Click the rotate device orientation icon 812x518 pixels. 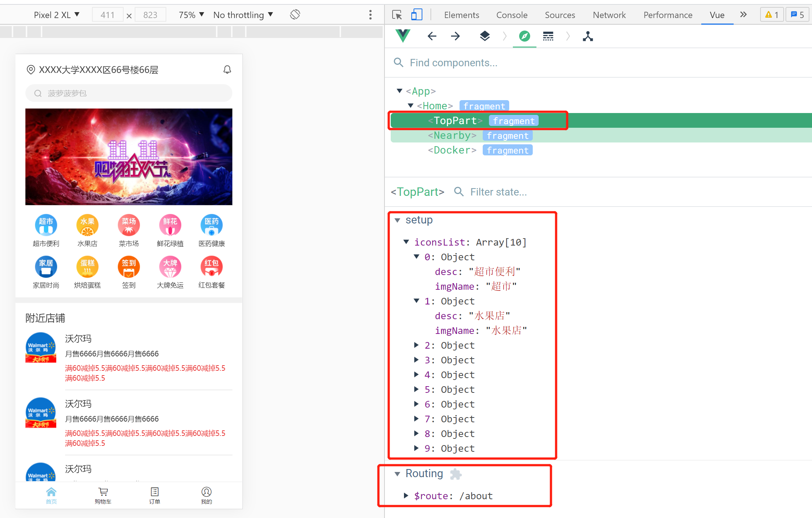[295, 15]
